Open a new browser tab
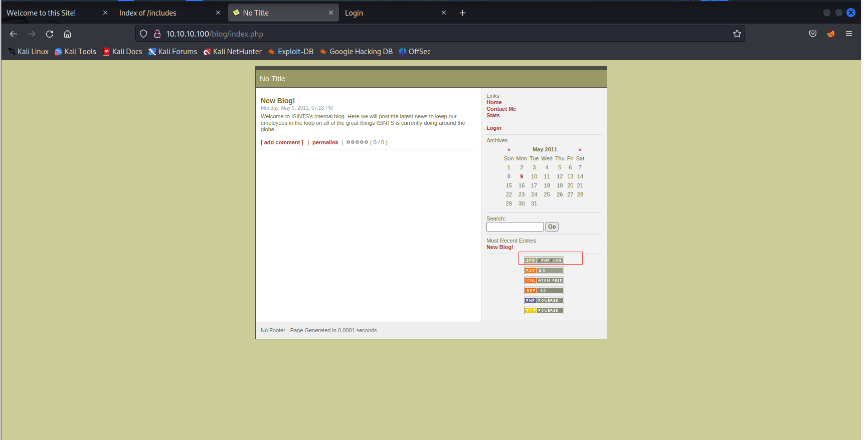868x440 pixels. click(x=462, y=13)
